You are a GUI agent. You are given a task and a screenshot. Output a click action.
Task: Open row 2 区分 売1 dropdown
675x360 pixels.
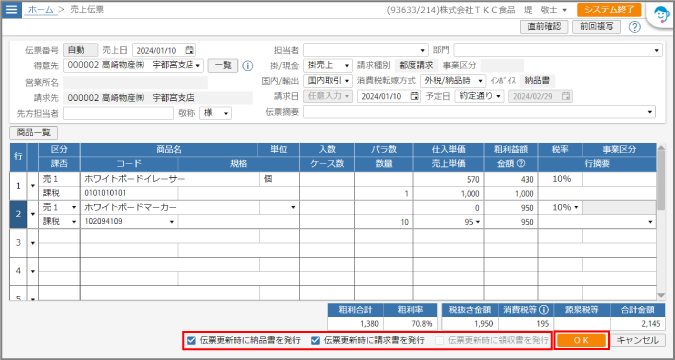74,208
